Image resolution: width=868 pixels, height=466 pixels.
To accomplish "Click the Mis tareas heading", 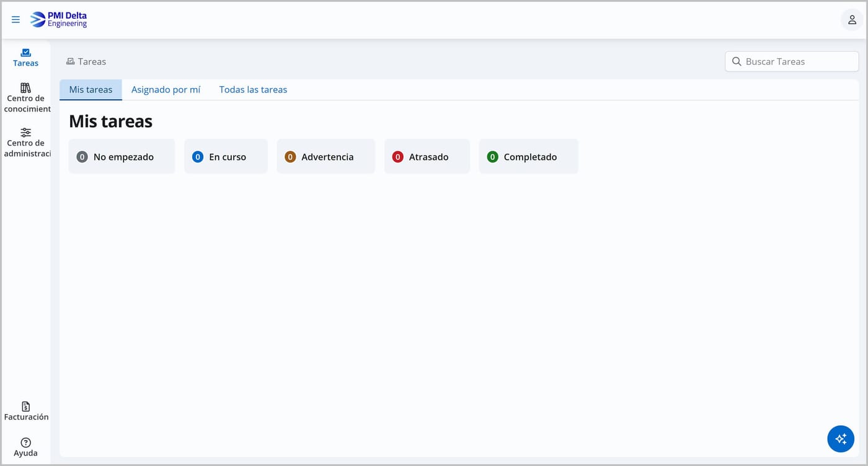I will tap(111, 121).
